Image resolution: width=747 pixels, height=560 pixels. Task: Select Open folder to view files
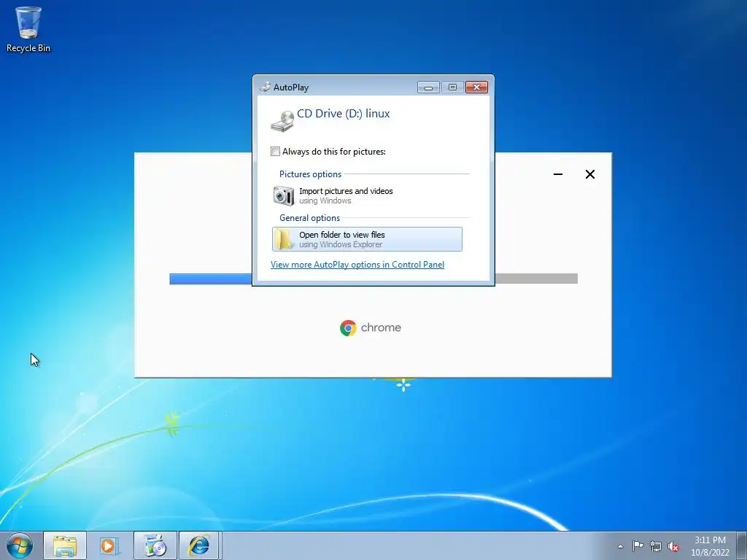(x=367, y=239)
